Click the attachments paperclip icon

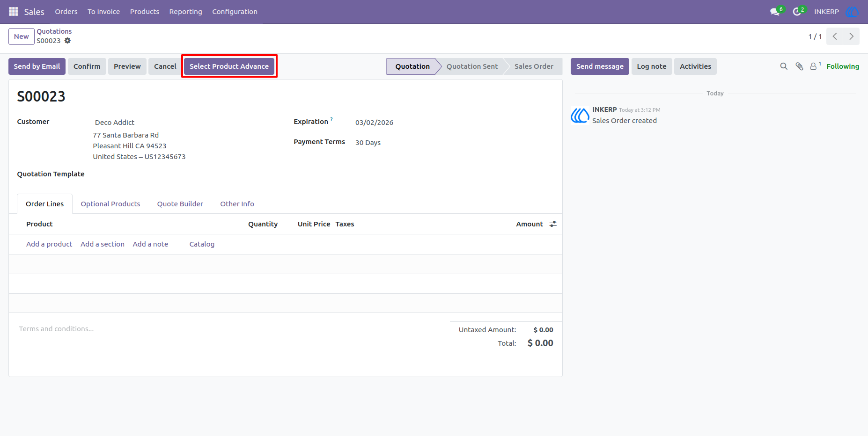799,66
